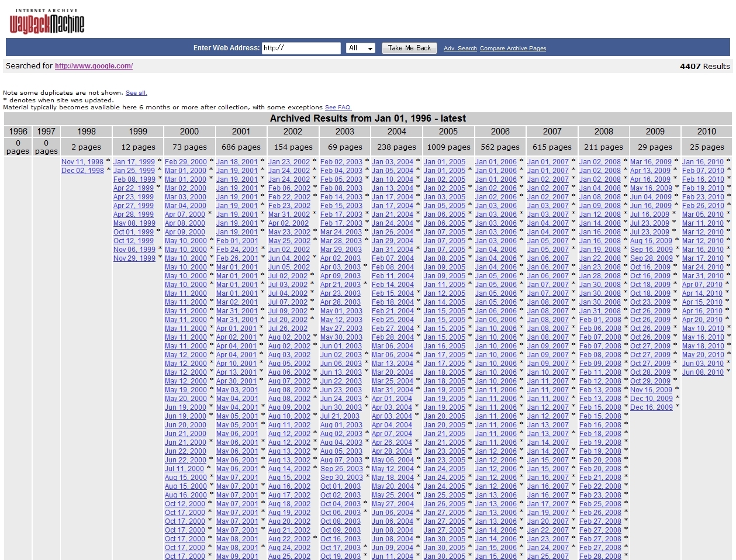Go to the Oct 12, 1999 archive

(133, 241)
